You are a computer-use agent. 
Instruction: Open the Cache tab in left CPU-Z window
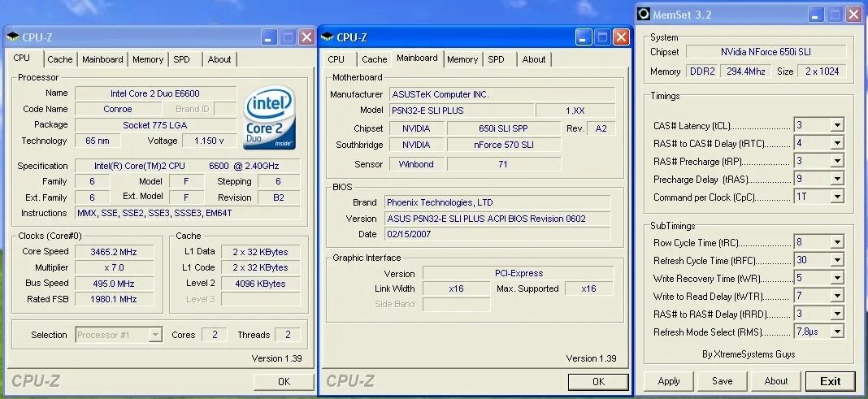(60, 59)
